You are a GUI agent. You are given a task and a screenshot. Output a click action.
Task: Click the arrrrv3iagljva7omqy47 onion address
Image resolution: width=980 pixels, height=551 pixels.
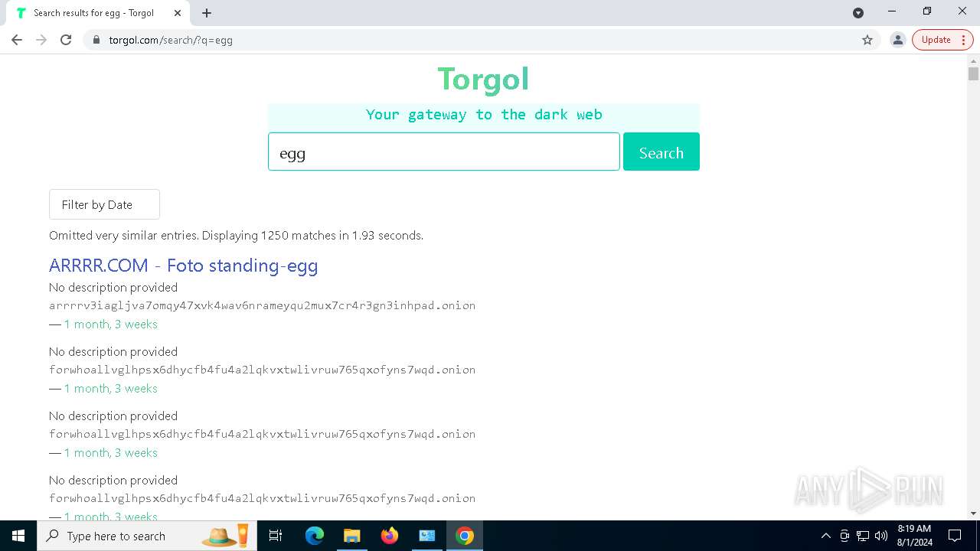click(x=262, y=305)
